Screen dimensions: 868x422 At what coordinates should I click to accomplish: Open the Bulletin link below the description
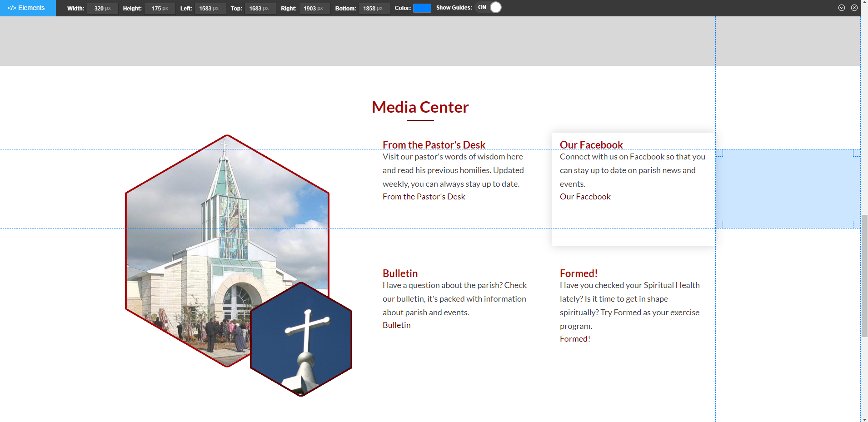pos(396,325)
